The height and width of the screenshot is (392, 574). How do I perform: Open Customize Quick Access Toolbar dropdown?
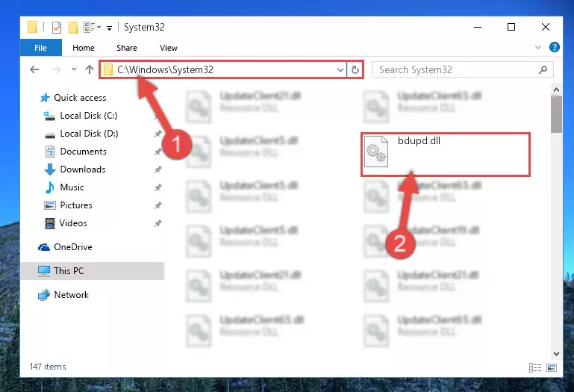pos(109,28)
